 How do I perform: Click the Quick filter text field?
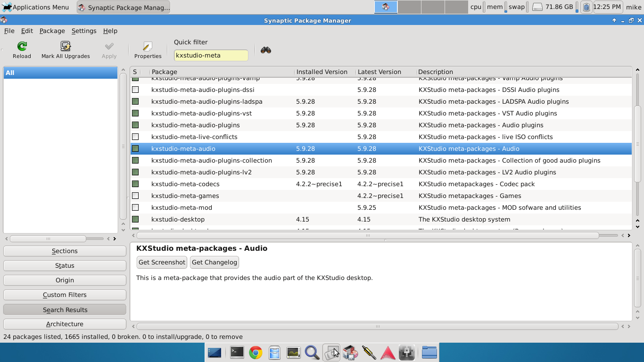[x=211, y=55]
